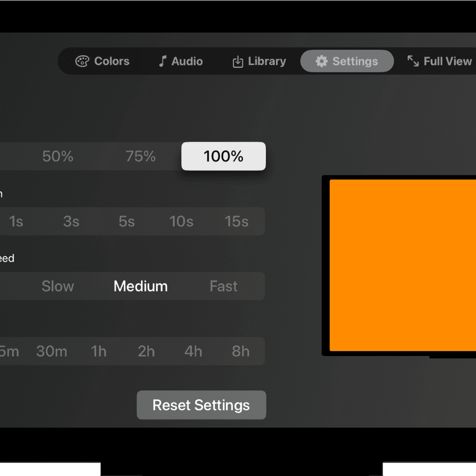This screenshot has height=476, width=476.
Task: Choose the 75% option
Action: (x=140, y=157)
